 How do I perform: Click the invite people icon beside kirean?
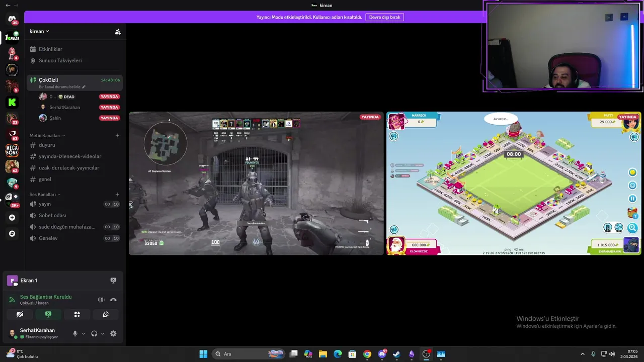pyautogui.click(x=118, y=31)
